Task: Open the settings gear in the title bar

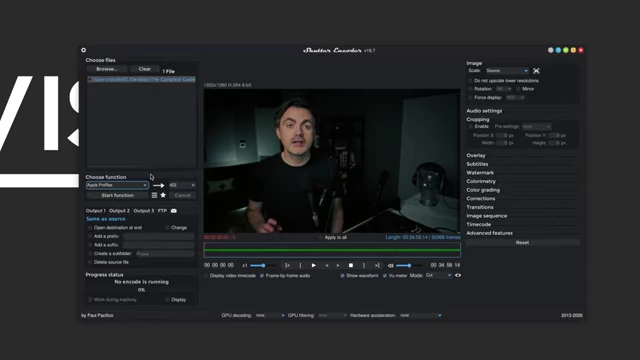Action: point(83,50)
